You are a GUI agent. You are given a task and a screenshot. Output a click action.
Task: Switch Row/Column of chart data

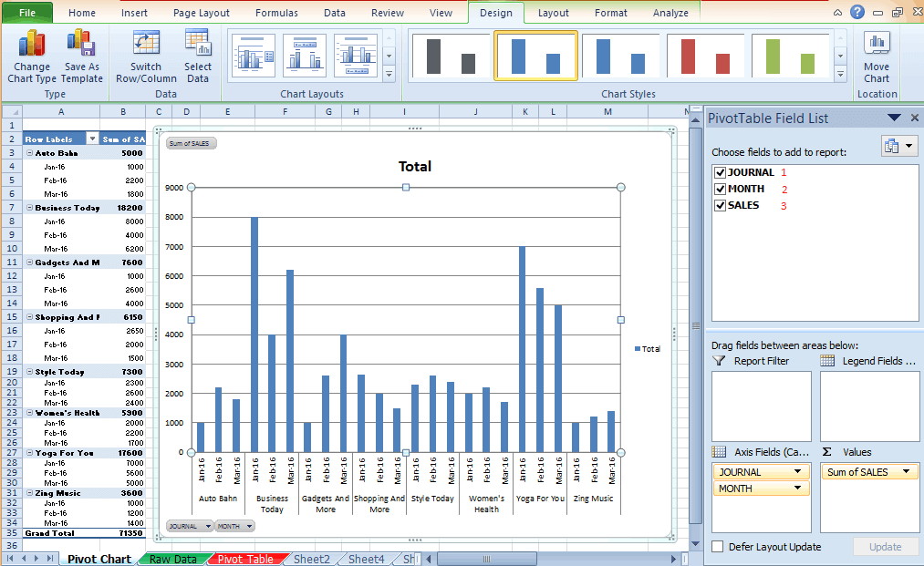[x=146, y=44]
